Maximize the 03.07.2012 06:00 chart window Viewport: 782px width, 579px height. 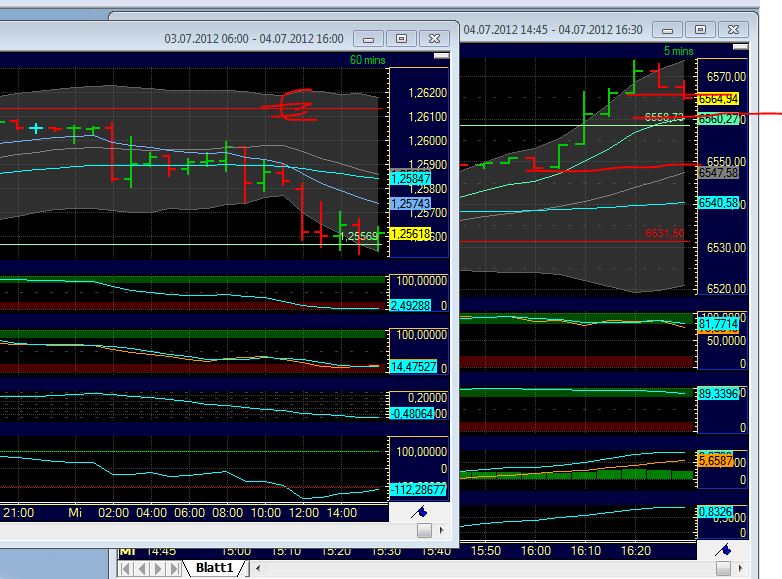click(401, 39)
